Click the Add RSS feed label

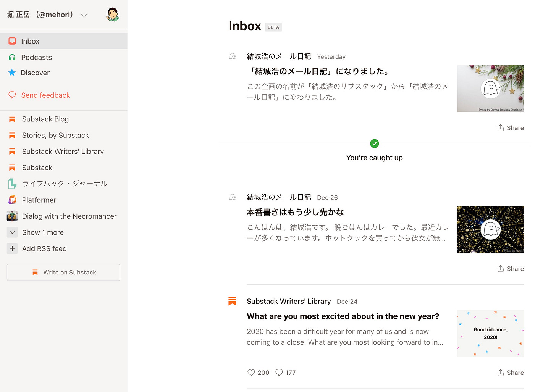[44, 248]
